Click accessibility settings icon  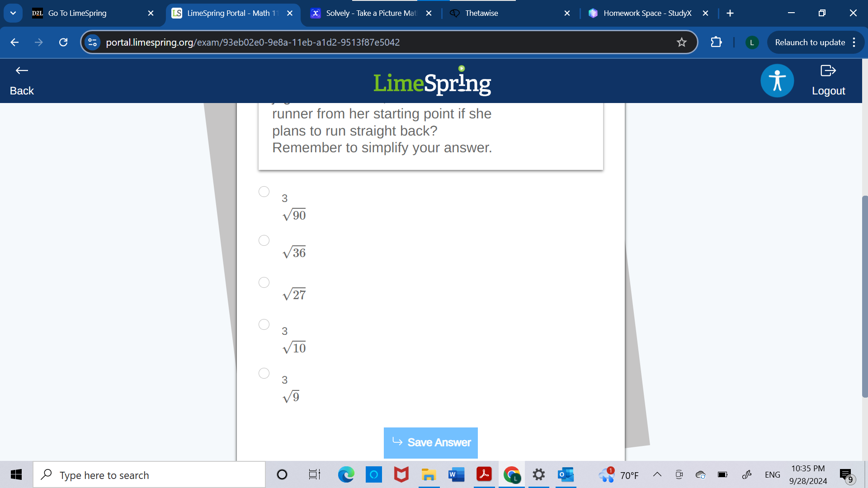pyautogui.click(x=777, y=80)
